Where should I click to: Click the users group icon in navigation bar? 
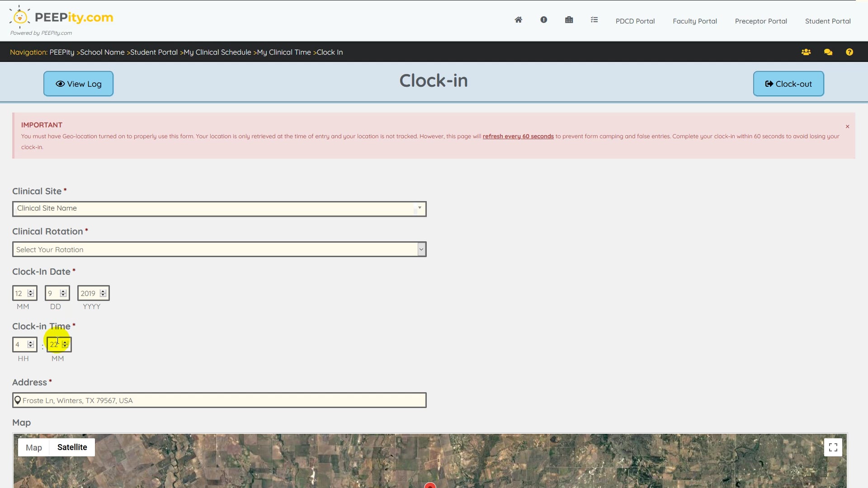[x=806, y=52]
